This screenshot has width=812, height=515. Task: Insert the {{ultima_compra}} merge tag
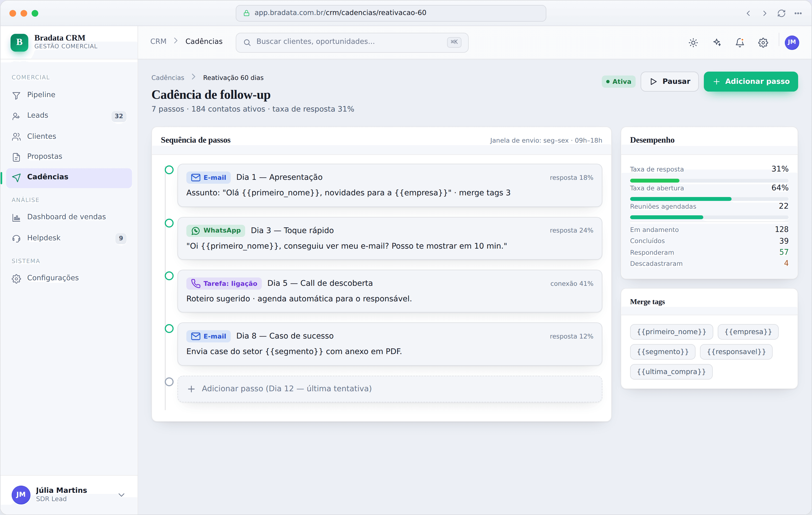point(671,372)
